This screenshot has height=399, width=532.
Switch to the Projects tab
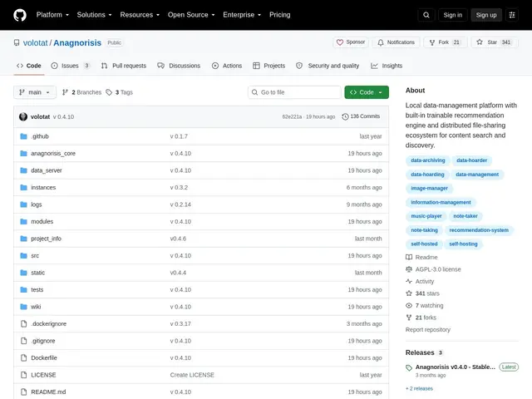[x=269, y=66]
